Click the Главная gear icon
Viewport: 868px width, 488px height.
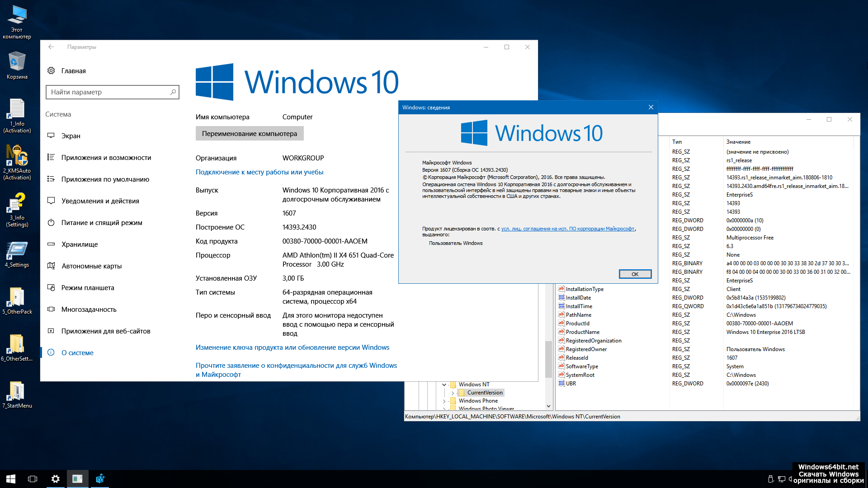pyautogui.click(x=51, y=70)
